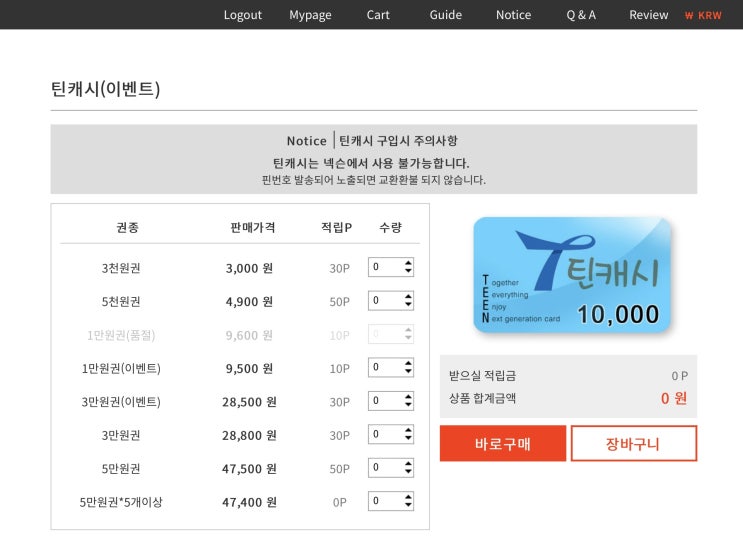
Task: Click the 9,500 원 price
Action: pos(249,368)
